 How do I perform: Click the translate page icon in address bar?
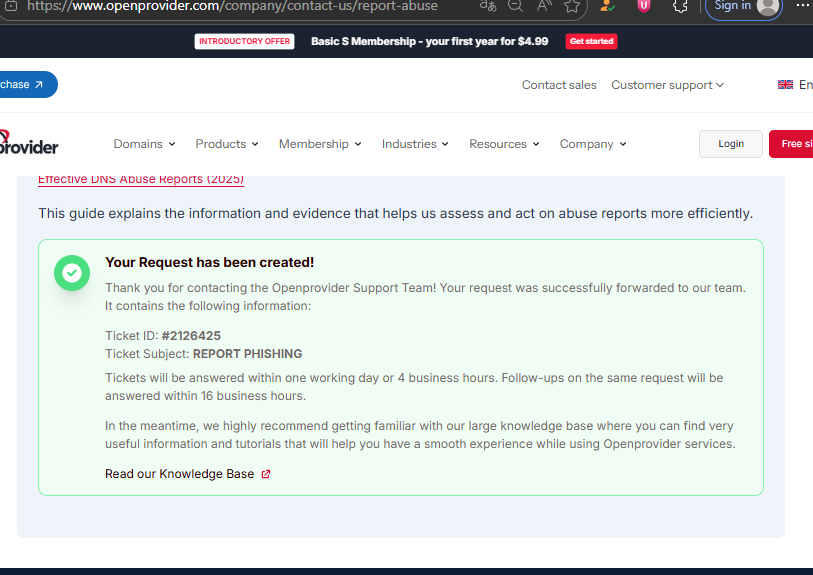[x=487, y=6]
